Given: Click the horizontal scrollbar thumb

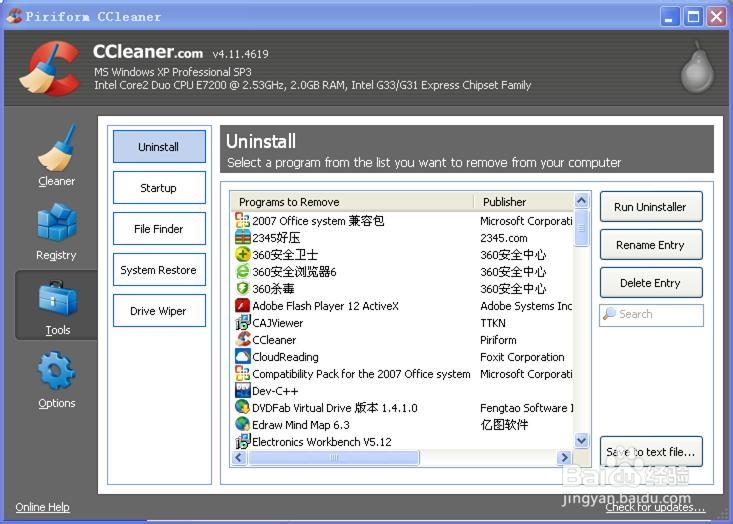Looking at the screenshot, I should pos(334,458).
